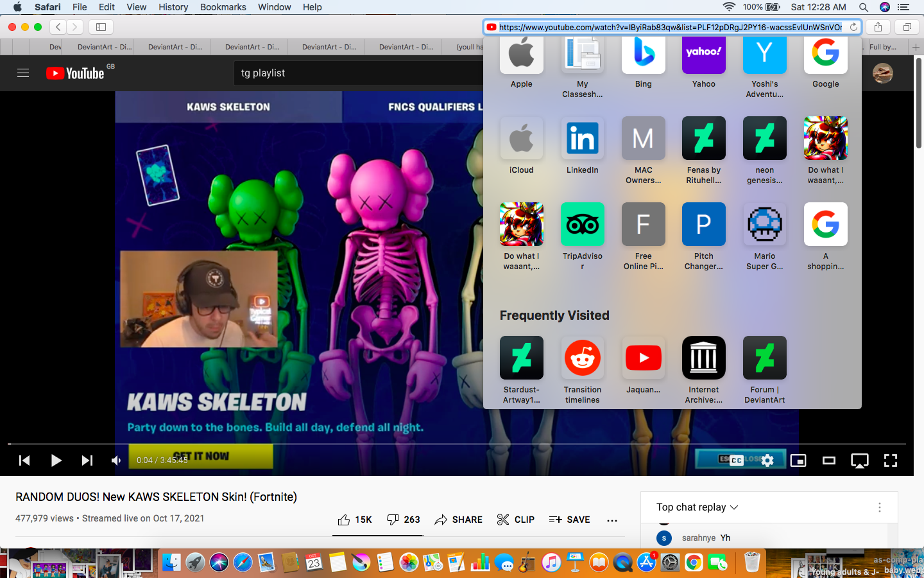
Task: Open Finder from the Dock
Action: point(171,563)
